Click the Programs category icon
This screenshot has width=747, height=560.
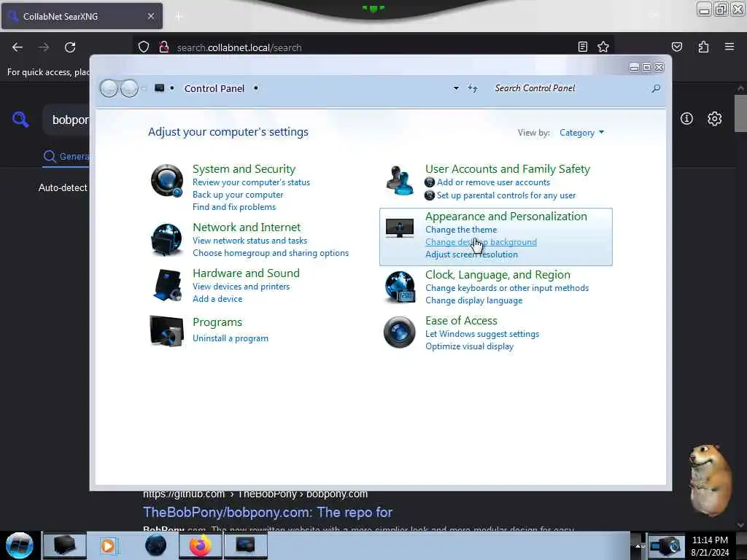pos(166,330)
